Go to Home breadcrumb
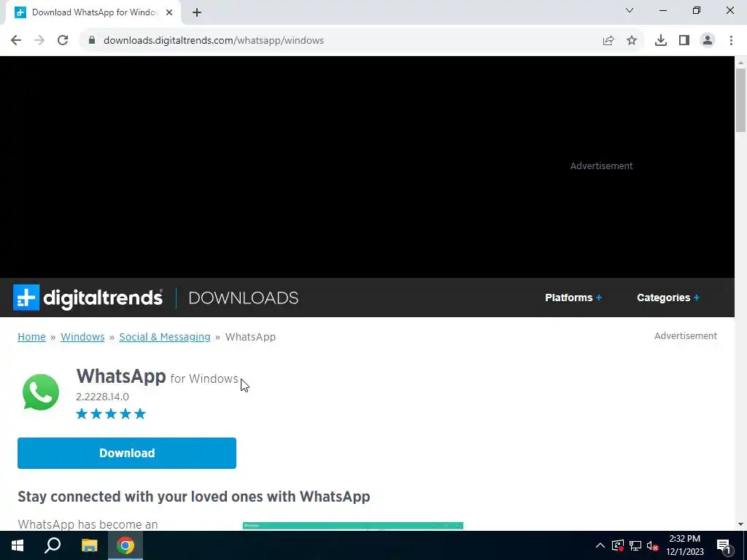 tap(31, 337)
